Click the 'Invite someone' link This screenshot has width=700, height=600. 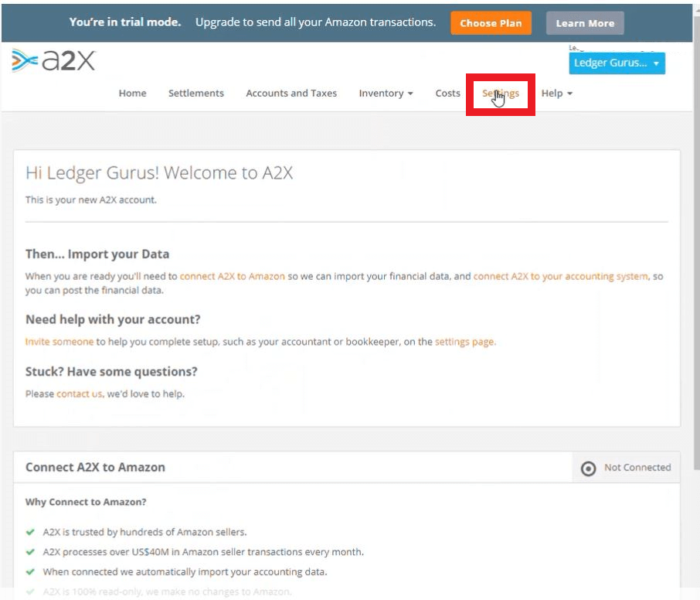tap(59, 342)
